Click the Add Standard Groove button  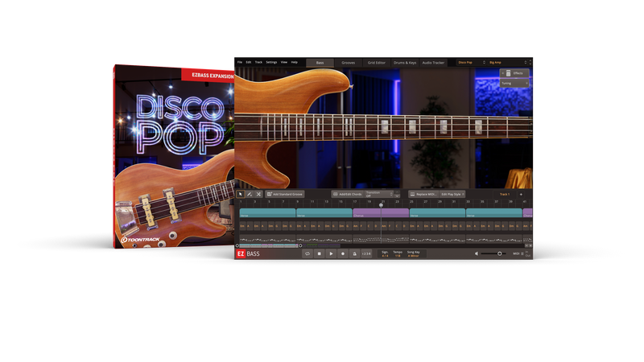[x=285, y=194]
